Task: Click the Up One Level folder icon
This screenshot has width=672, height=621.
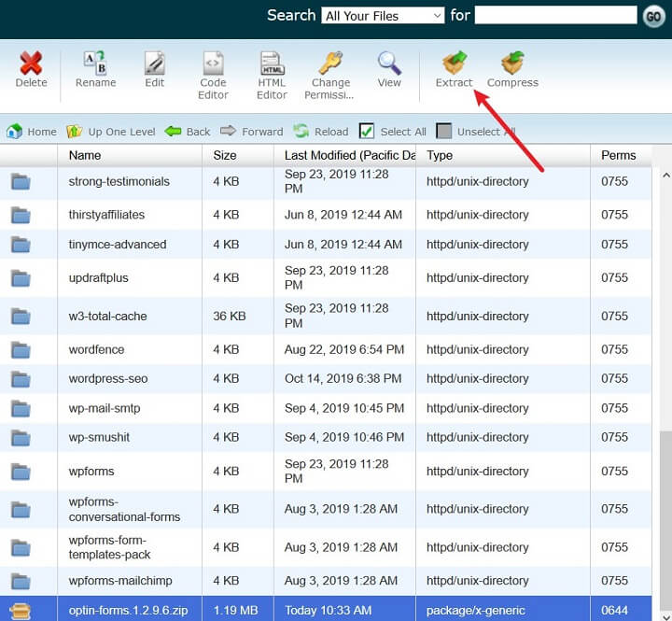Action: (x=74, y=131)
